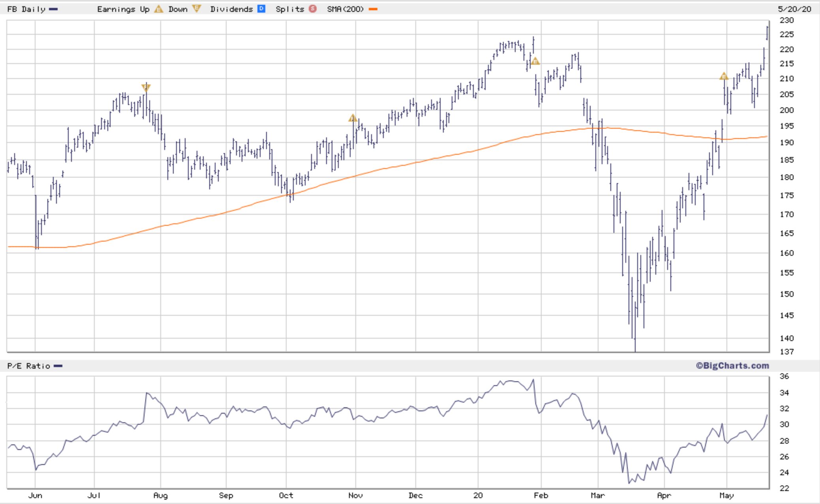Click the end-of-October earnings up marker
The image size is (820, 504).
click(x=353, y=118)
